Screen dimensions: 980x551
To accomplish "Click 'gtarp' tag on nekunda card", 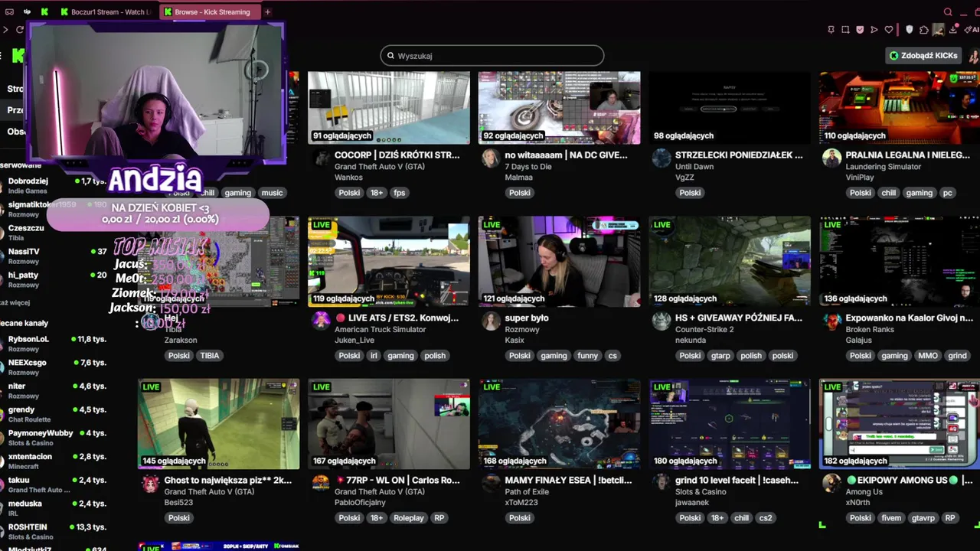I will [720, 356].
